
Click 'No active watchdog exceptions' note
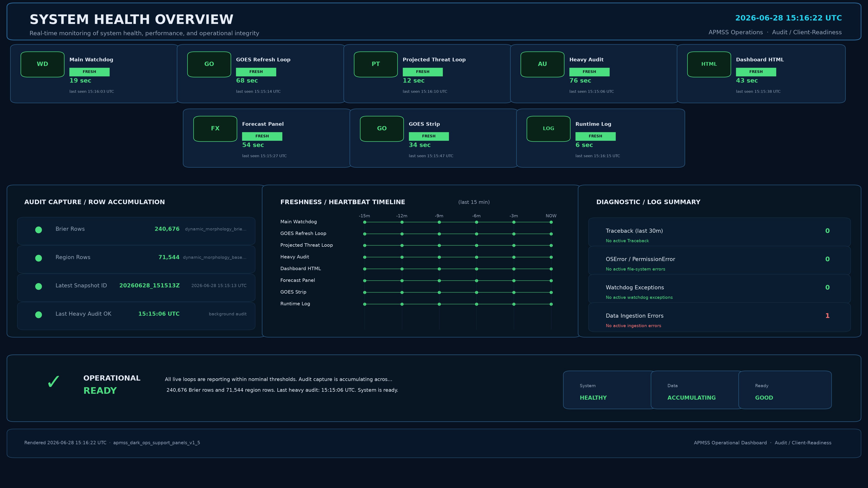coord(639,297)
